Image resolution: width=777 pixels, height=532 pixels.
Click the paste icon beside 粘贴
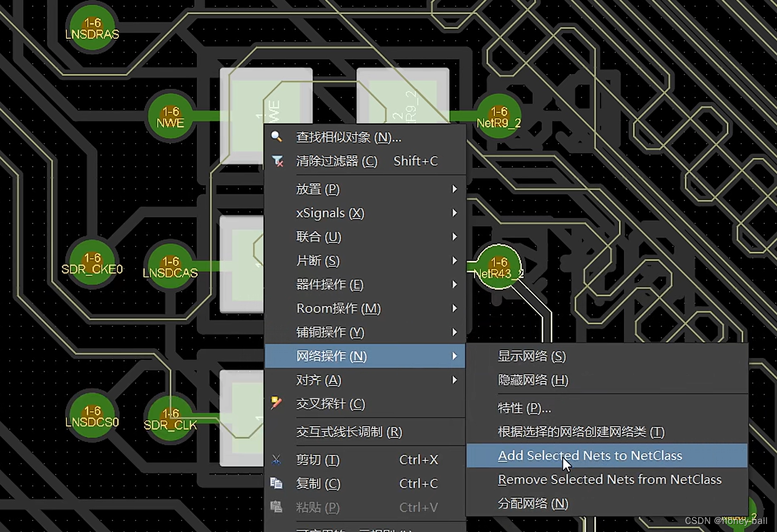point(276,507)
